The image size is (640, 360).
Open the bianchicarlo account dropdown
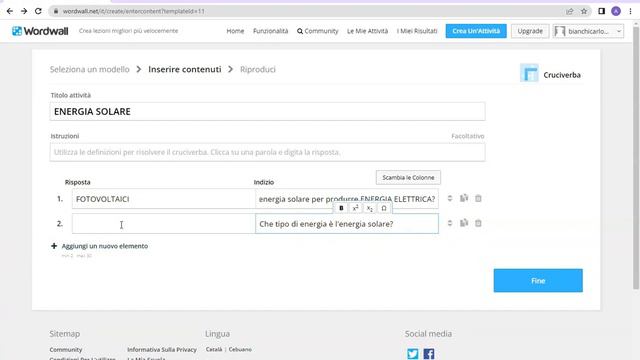click(x=588, y=31)
